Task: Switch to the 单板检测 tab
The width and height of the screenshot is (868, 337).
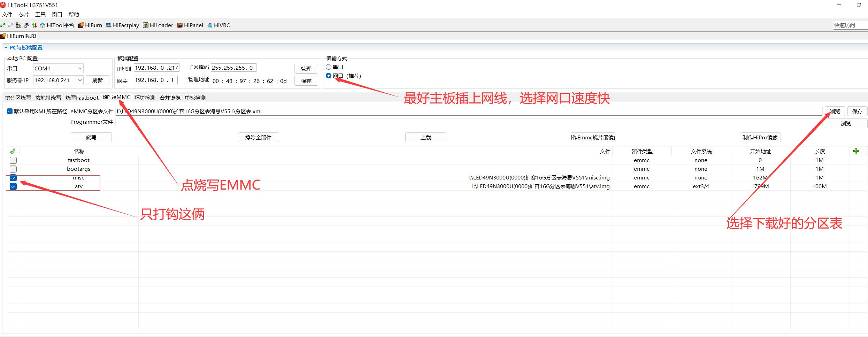Action: coord(195,98)
